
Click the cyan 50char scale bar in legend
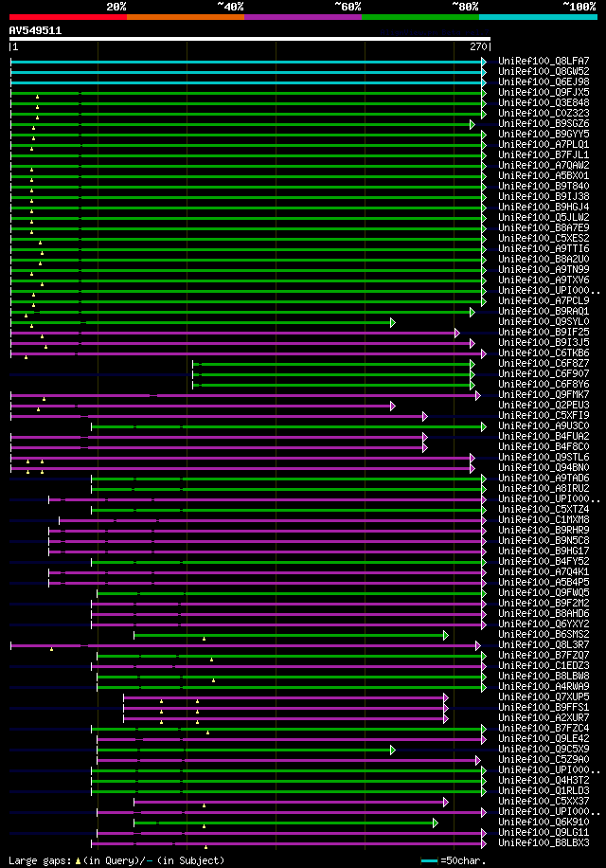click(429, 860)
